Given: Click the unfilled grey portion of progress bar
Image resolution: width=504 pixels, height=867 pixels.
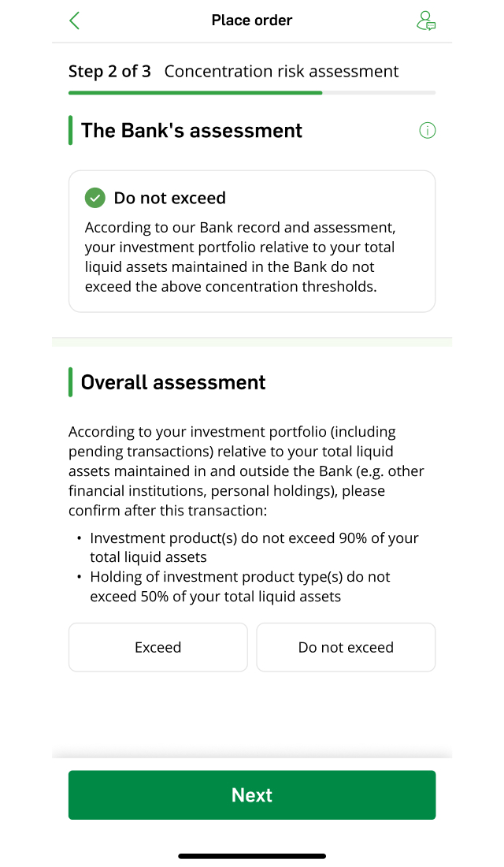Looking at the screenshot, I should (379, 93).
